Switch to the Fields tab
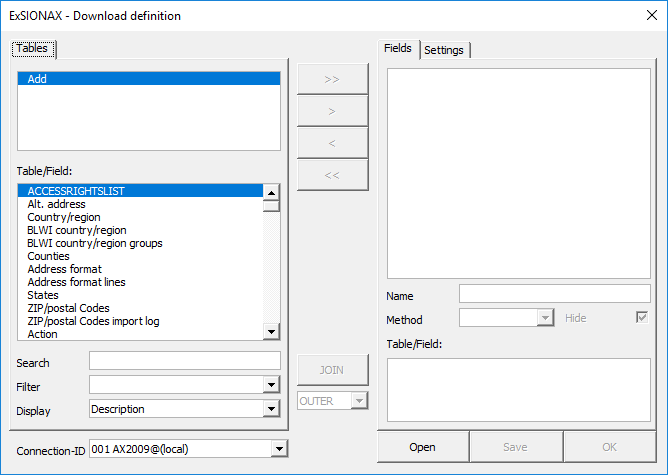Viewport: 668px width, 475px height. click(398, 49)
